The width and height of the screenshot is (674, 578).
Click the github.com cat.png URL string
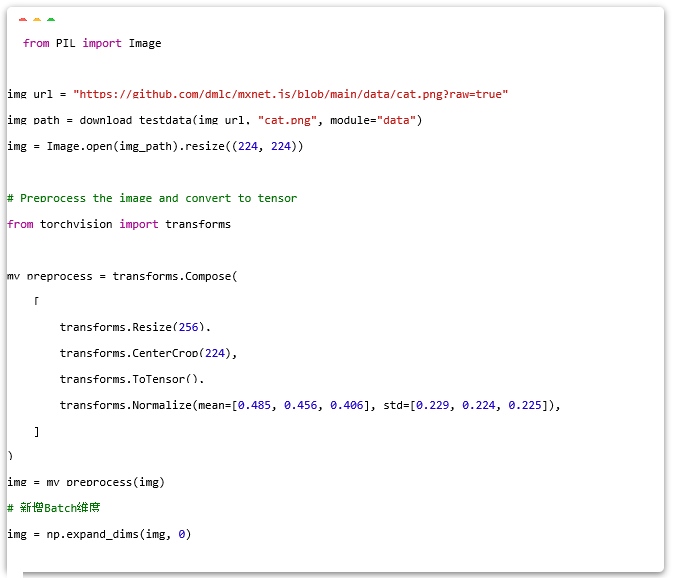tap(291, 94)
